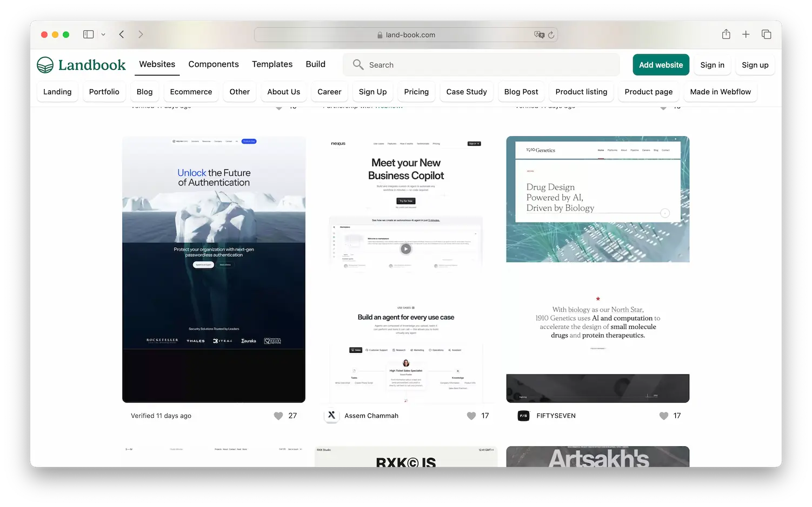Image resolution: width=812 pixels, height=507 pixels.
Task: Reload the page using the refresh icon
Action: (551, 35)
